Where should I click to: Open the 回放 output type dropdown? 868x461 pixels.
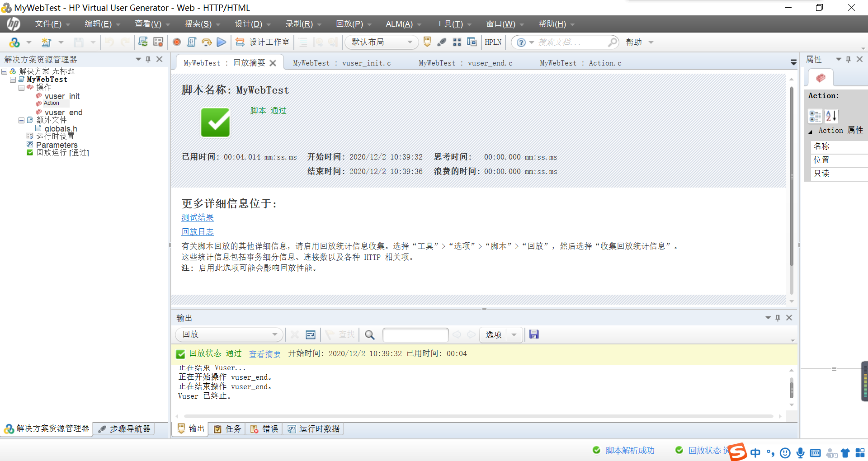pyautogui.click(x=229, y=334)
